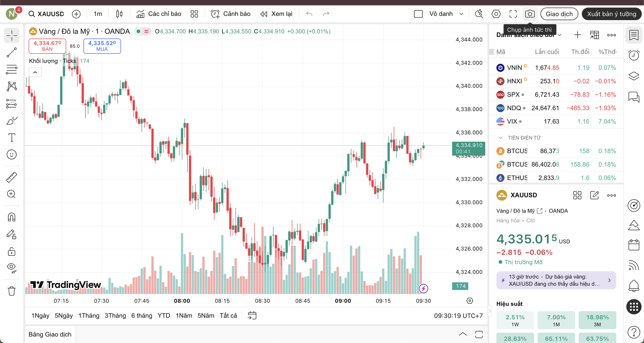Open the Bảng Giao dịch tab
This screenshot has width=644, height=343.
click(x=50, y=334)
